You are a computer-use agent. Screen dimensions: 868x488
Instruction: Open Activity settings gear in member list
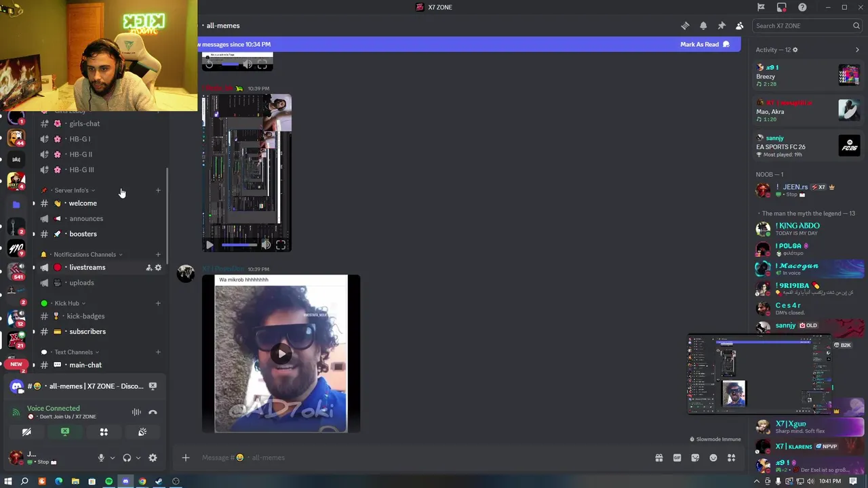(795, 49)
